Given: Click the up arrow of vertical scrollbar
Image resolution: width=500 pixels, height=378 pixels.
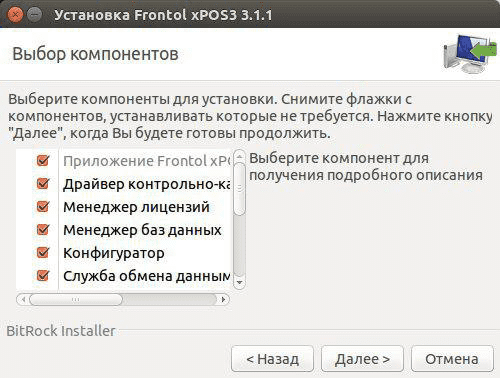Looking at the screenshot, I should pyautogui.click(x=239, y=156).
